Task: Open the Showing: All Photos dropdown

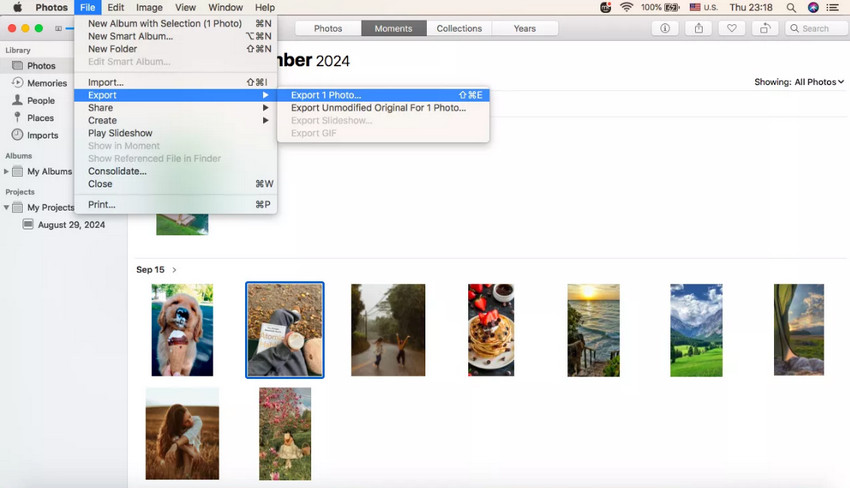Action: pos(799,82)
